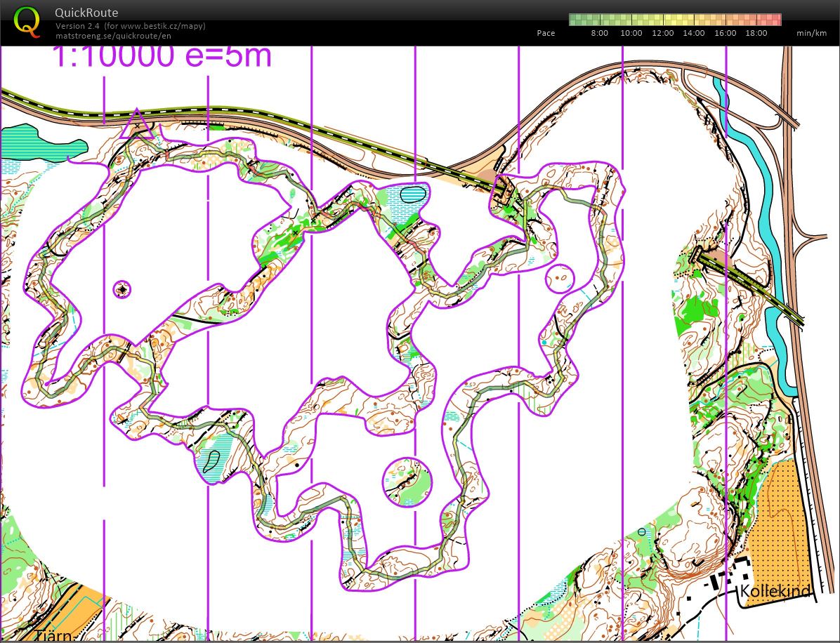Select the small control circle with black diamond
Image resolution: width=840 pixels, height=643 pixels.
point(123,289)
